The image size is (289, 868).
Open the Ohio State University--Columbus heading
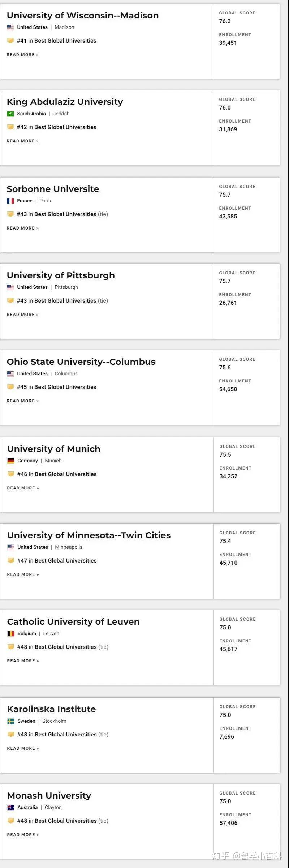(81, 362)
